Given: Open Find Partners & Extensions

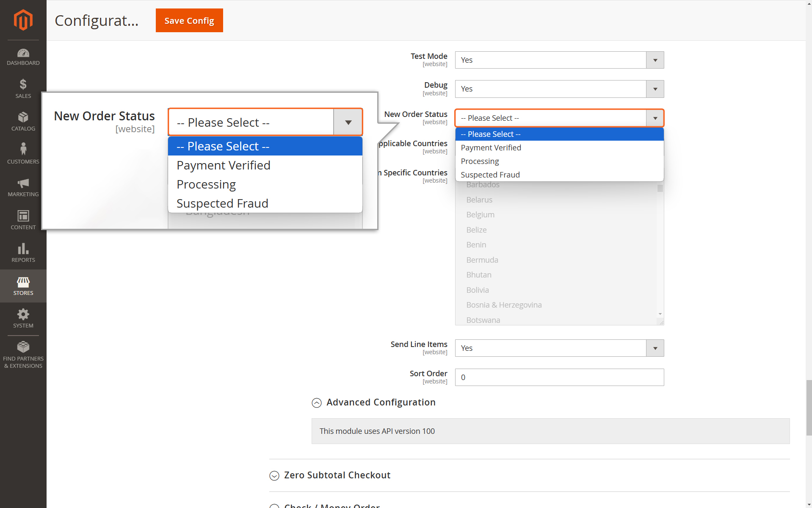Looking at the screenshot, I should 23,355.
